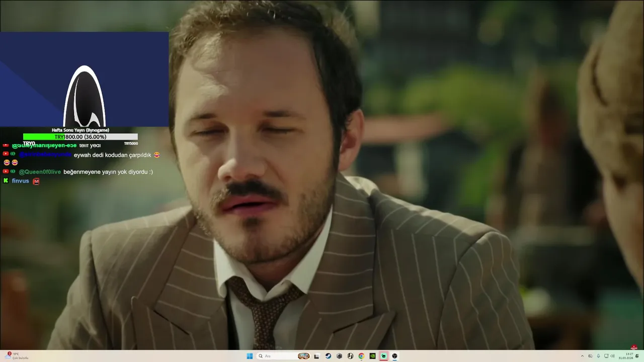Click the finvus username in chat
Screen dimensions: 644x362
pyautogui.click(x=21, y=181)
